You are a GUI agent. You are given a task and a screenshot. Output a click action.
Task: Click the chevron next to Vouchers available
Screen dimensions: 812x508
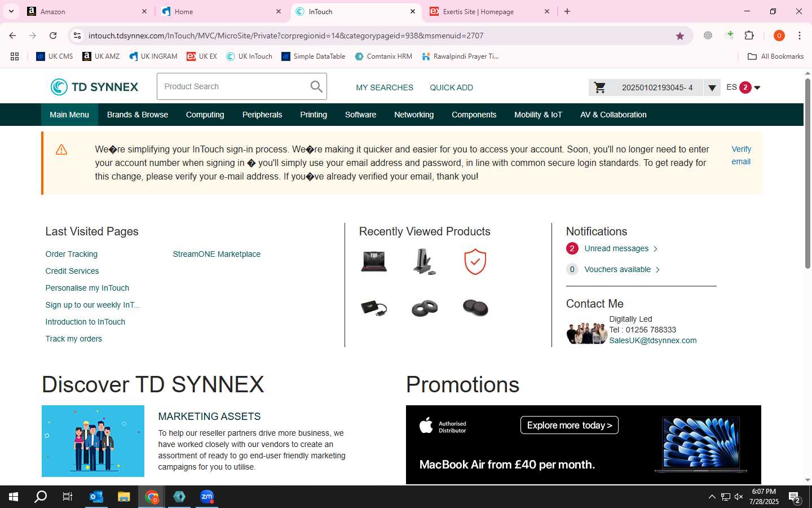657,270
